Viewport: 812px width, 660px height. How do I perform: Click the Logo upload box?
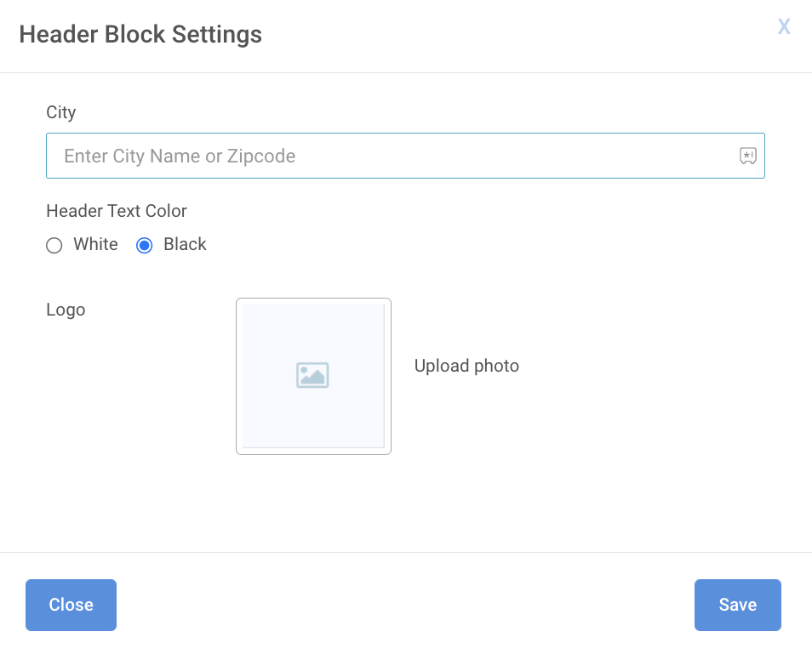[x=313, y=376]
